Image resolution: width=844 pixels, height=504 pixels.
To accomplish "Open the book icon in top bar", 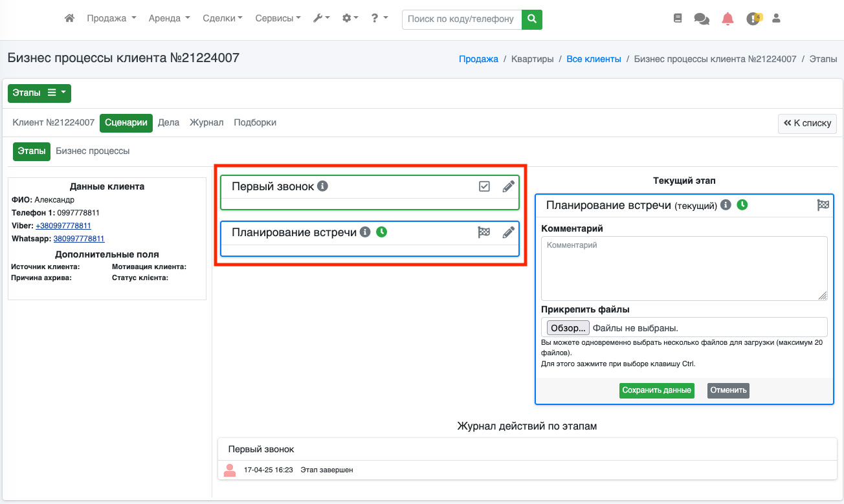I will coord(678,19).
